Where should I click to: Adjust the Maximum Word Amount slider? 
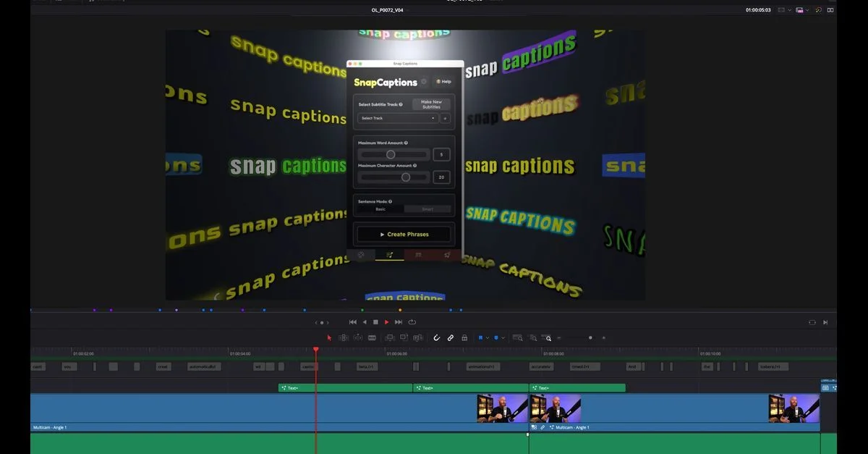tap(395, 154)
